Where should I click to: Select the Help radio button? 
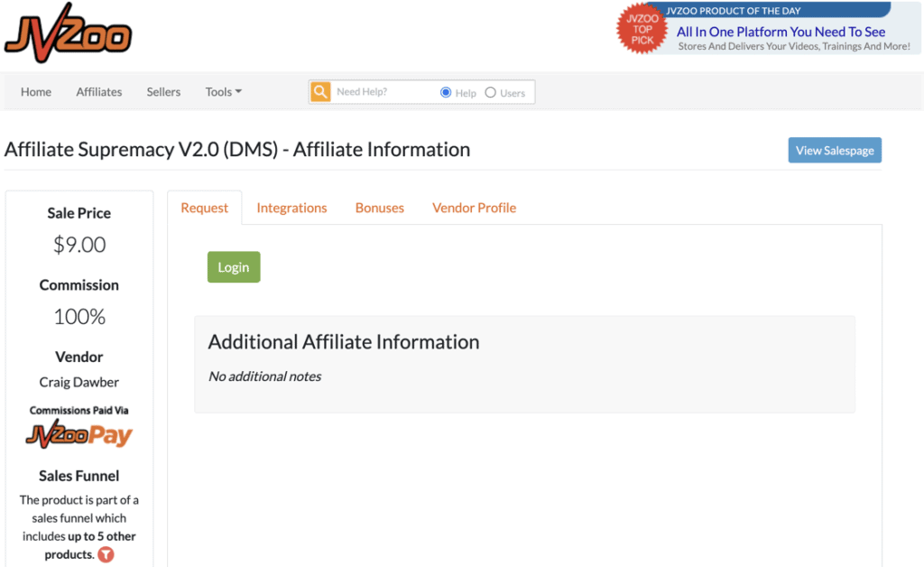click(x=446, y=92)
